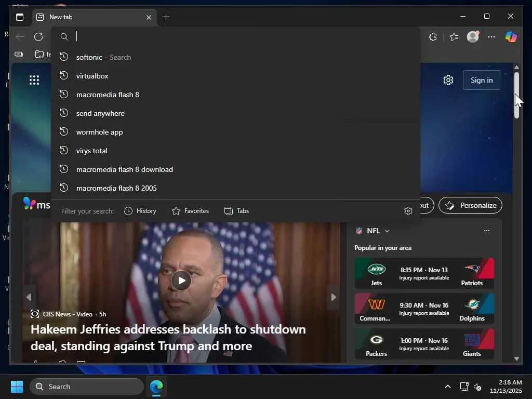Filter search by Tabs
The width and height of the screenshot is (532, 399).
point(236,211)
